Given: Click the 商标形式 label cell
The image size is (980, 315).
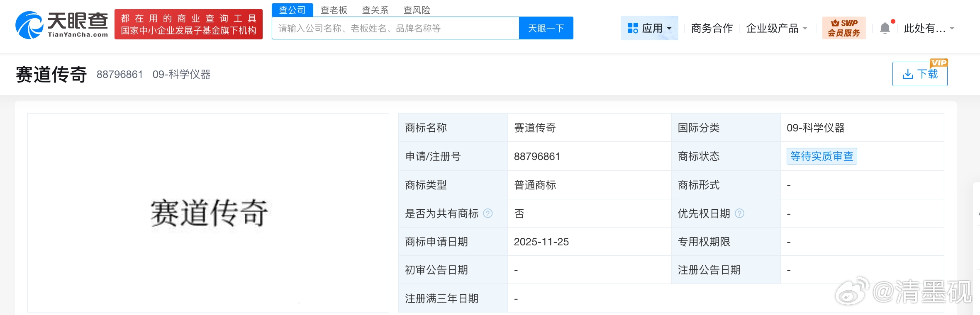Looking at the screenshot, I should pos(726,185).
